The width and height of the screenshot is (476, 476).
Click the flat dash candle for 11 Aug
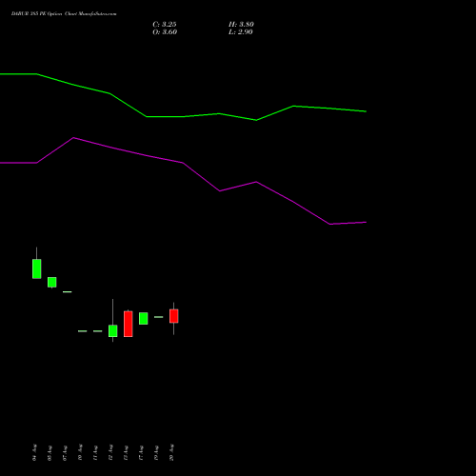(x=98, y=331)
